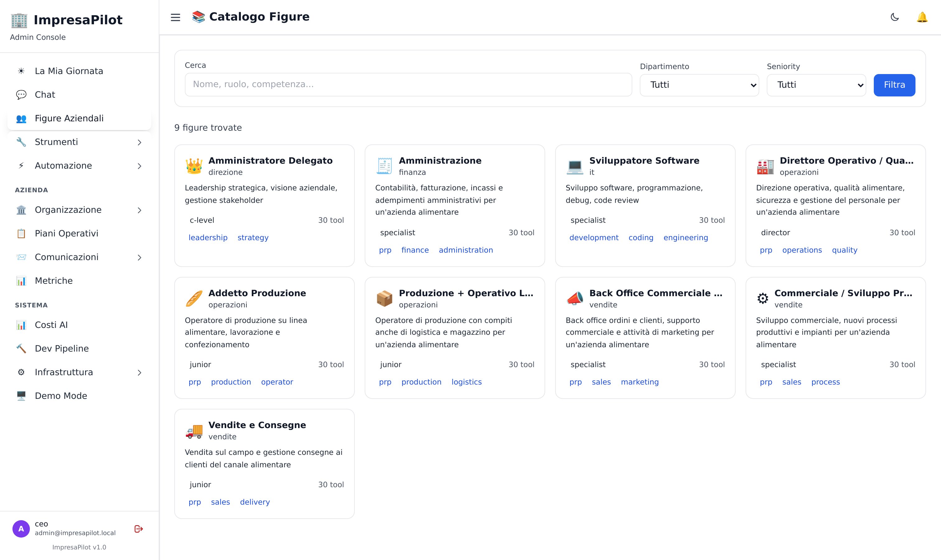Screen dimensions: 941x560
Task: Click the baguette icon on Addetto Produzione card
Action: point(194,298)
